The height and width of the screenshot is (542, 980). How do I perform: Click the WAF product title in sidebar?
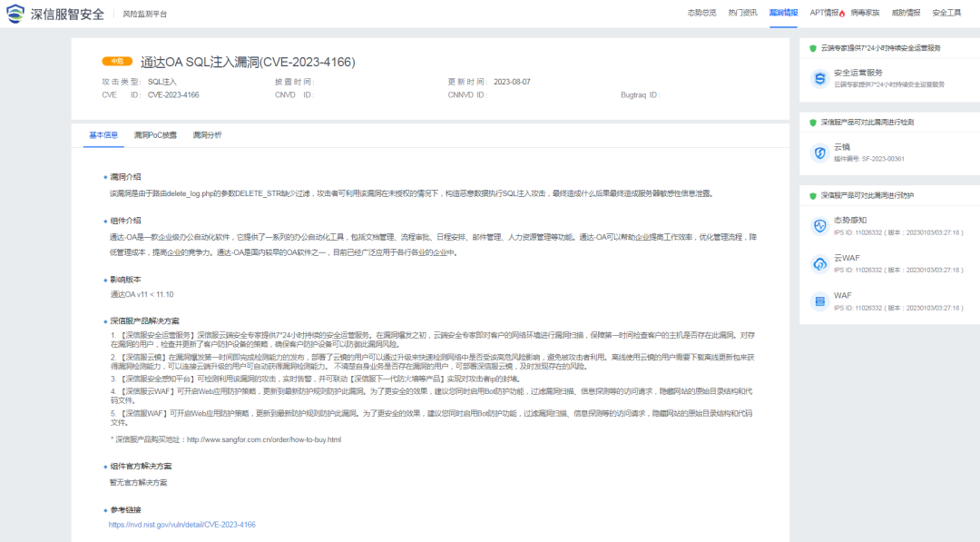point(842,296)
